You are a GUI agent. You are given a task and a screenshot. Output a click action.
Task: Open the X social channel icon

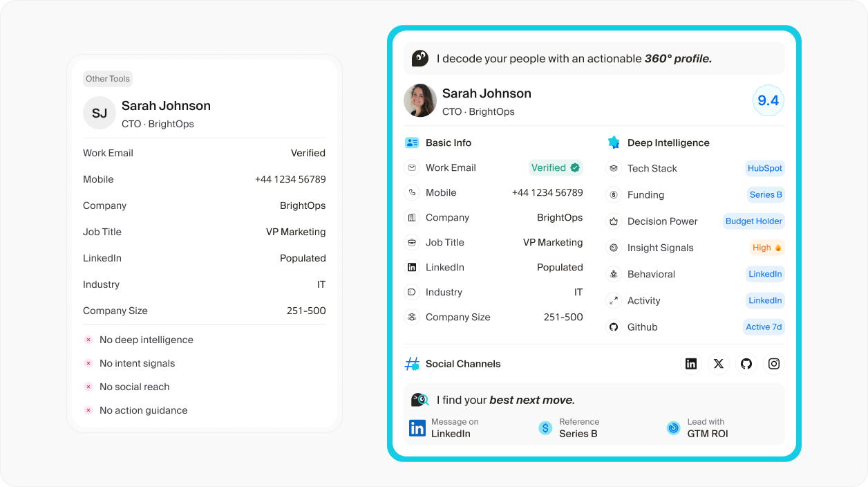point(719,364)
